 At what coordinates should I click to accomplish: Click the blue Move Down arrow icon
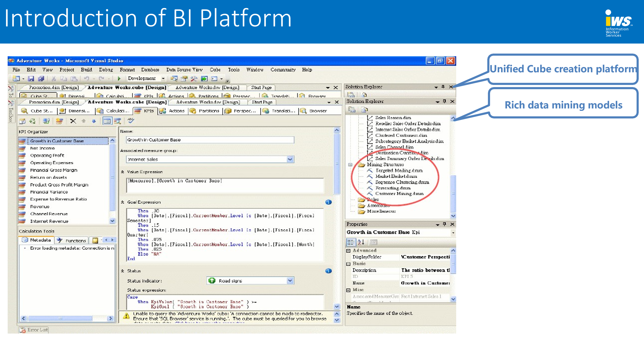pos(94,121)
